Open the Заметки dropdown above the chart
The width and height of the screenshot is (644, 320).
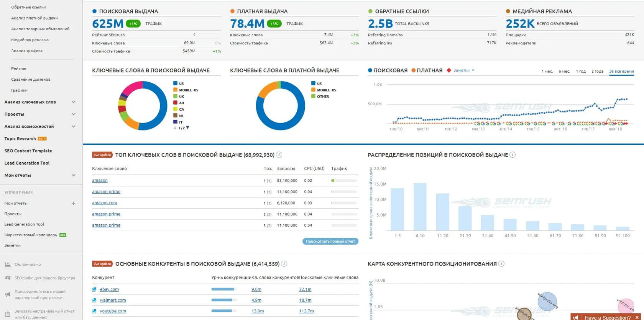point(463,70)
